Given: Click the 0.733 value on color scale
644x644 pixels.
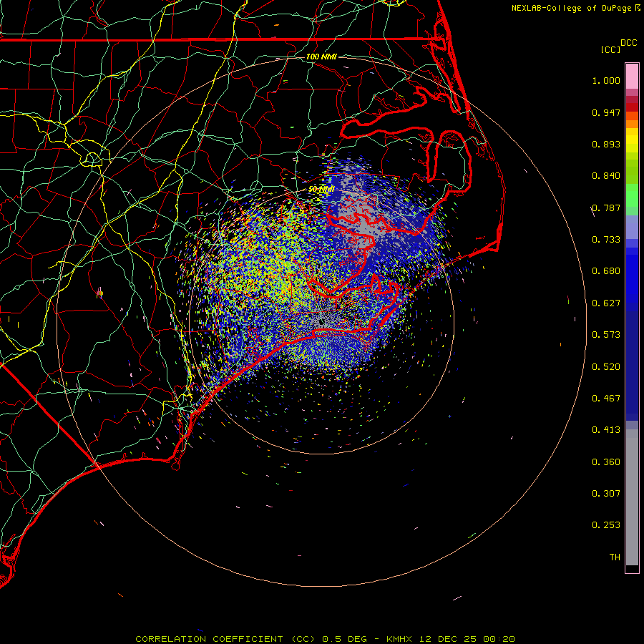Looking at the screenshot, I should pos(606,240).
